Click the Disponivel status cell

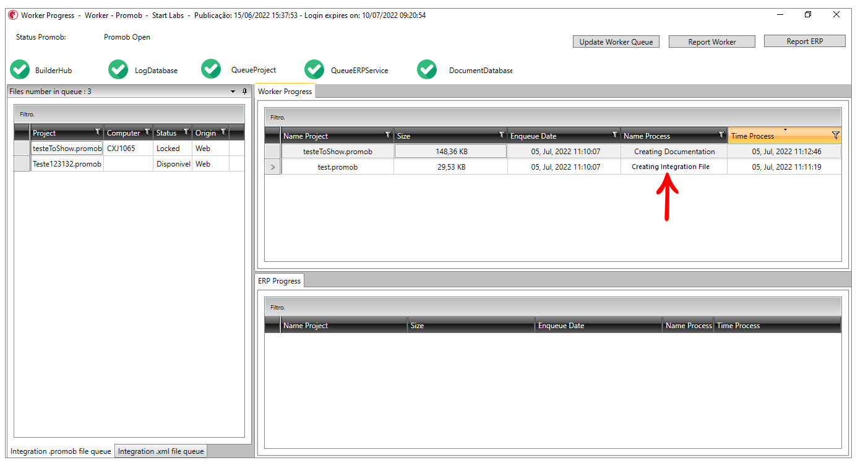point(173,164)
